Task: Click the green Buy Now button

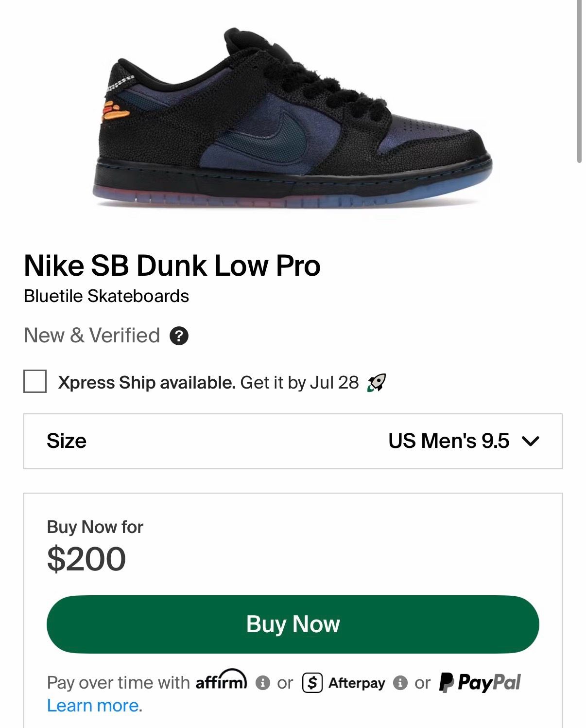Action: click(293, 624)
